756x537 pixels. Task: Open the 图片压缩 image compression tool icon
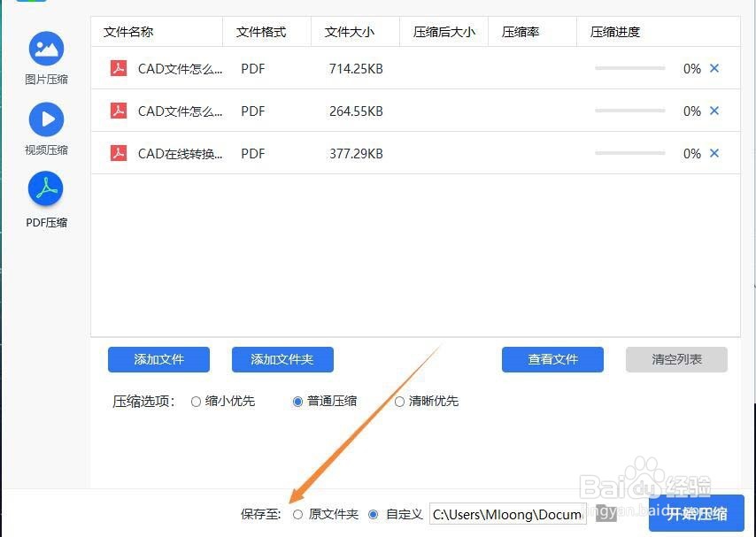pos(45,49)
